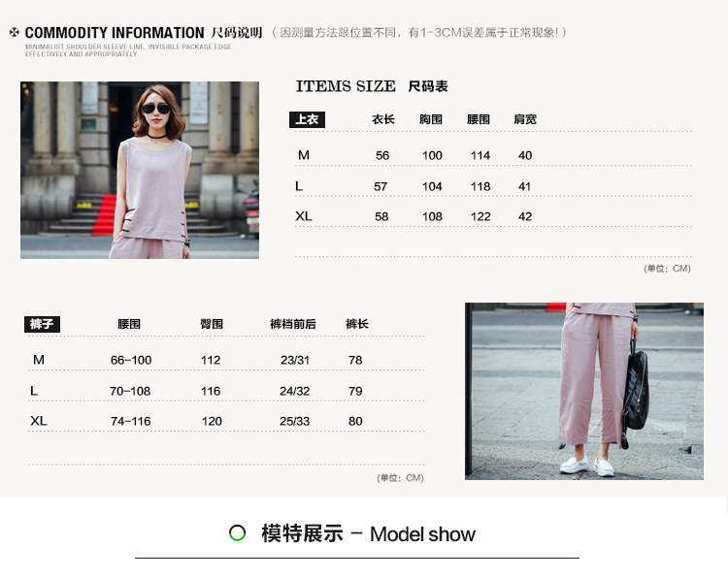Click the 模特展示 Model show title
The height and width of the screenshot is (580, 728).
[x=368, y=533]
